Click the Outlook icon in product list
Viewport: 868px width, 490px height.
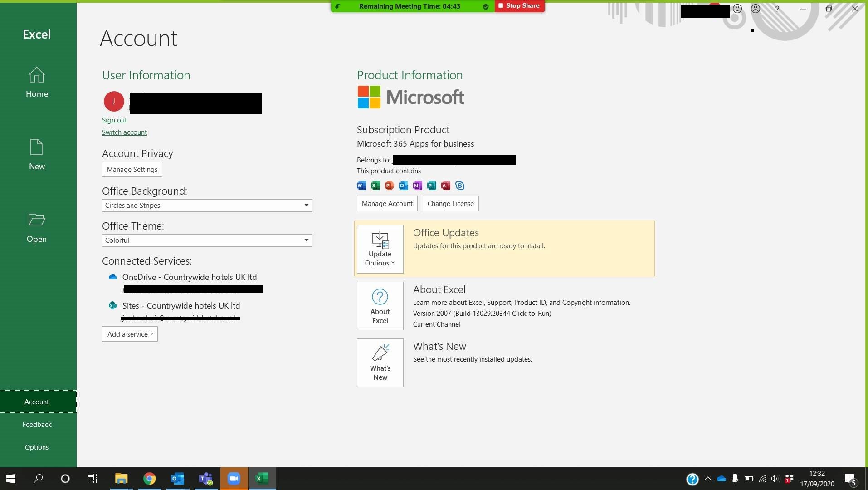pyautogui.click(x=404, y=186)
